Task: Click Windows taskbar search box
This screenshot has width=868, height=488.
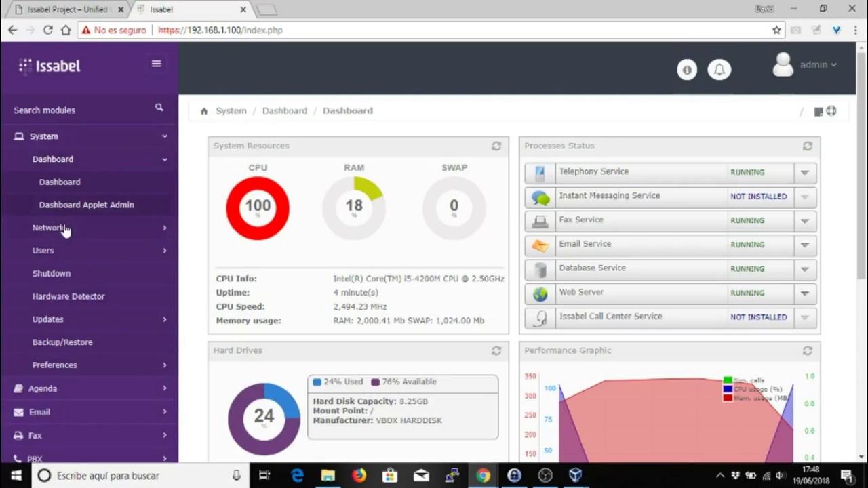Action: coord(139,476)
